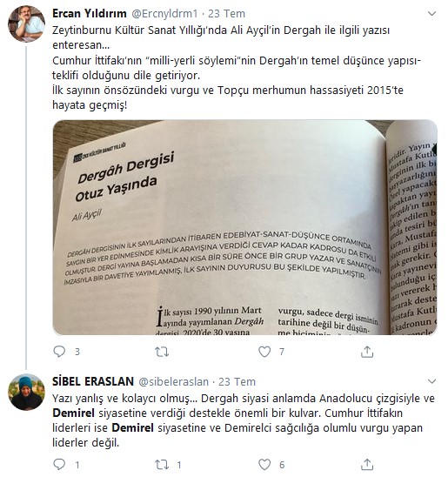The image size is (448, 477).
Task: Open Sibel Eraslan's profile avatar
Action: tap(26, 392)
